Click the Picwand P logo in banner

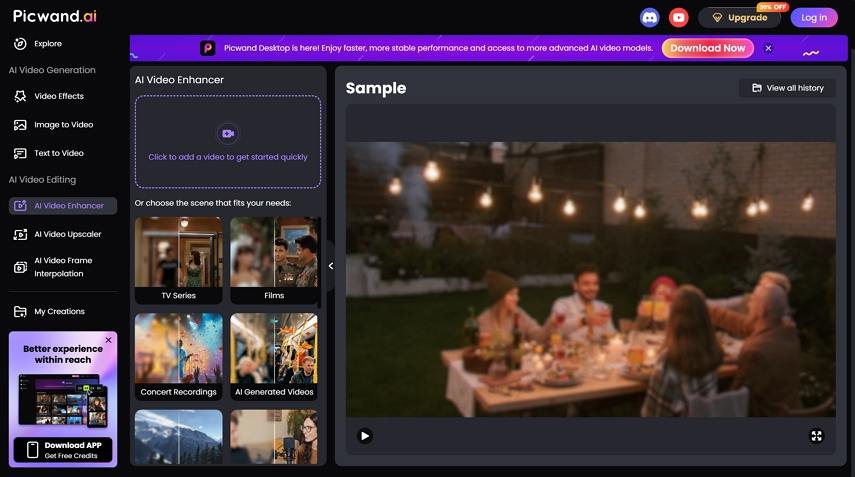(208, 48)
